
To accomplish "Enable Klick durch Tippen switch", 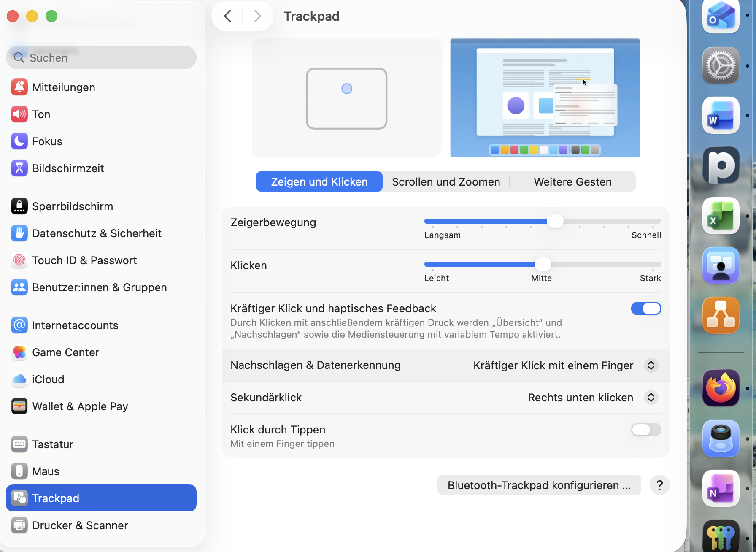I will point(646,430).
